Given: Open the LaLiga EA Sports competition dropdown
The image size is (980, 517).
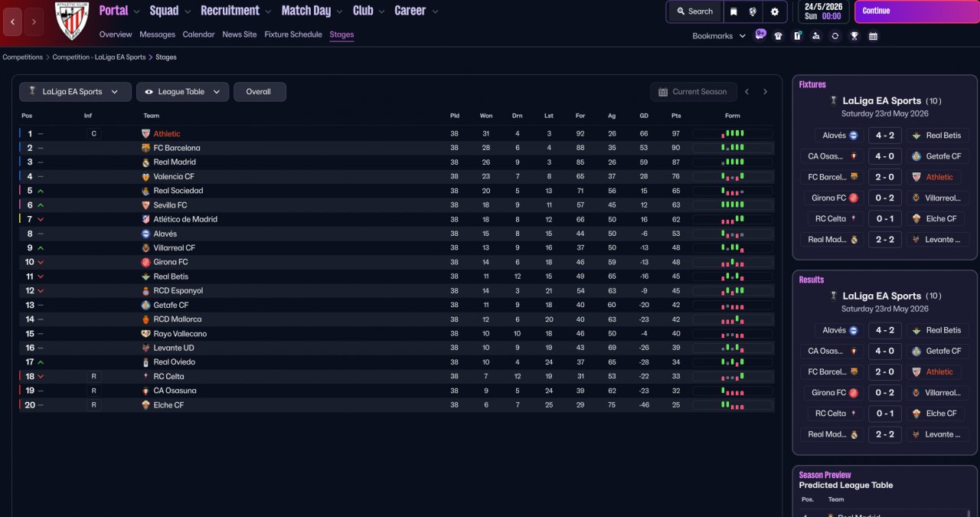Looking at the screenshot, I should [x=75, y=92].
